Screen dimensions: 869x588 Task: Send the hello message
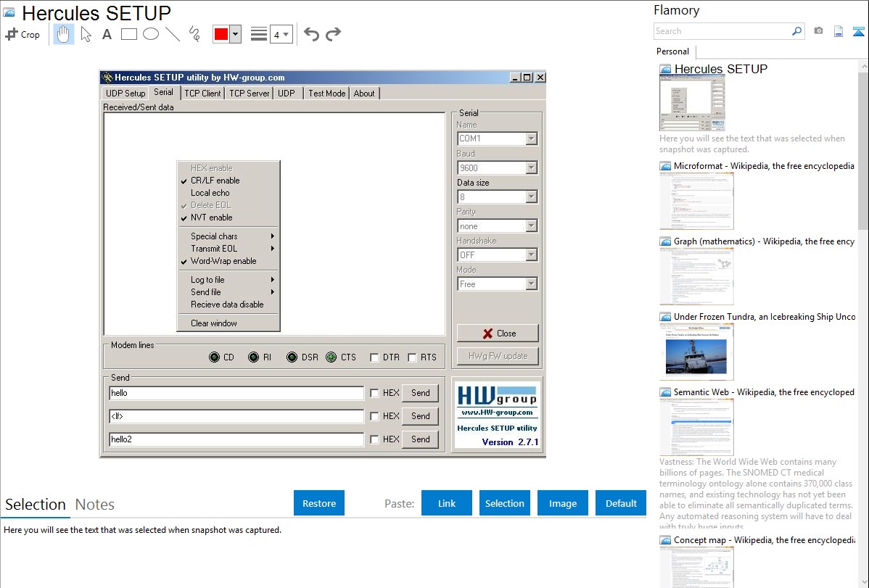[x=420, y=393]
